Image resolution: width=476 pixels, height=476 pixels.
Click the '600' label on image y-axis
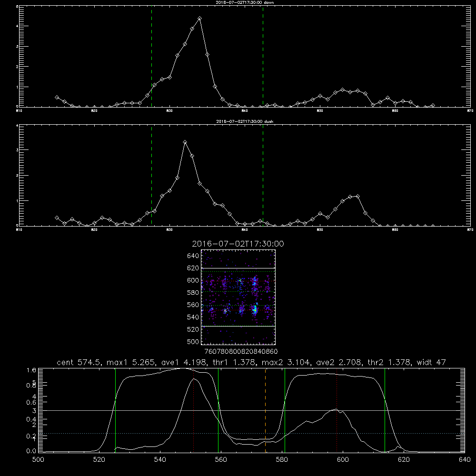pyautogui.click(x=193, y=280)
